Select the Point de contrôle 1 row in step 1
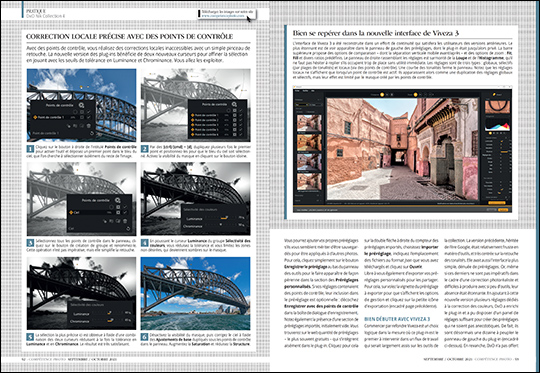The width and height of the screenshot is (540, 373). click(x=62, y=117)
